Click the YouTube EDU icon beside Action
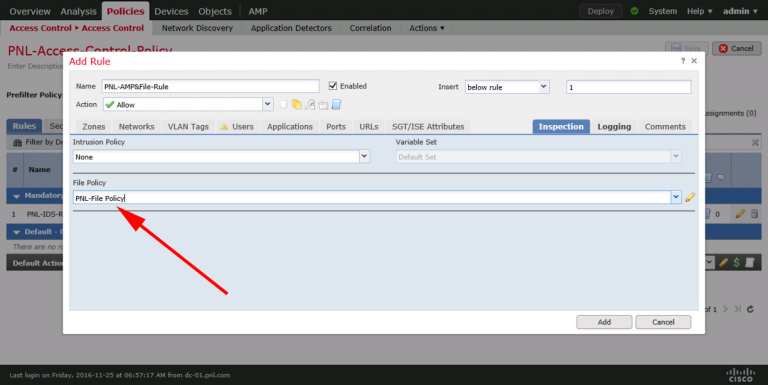This screenshot has height=385, width=768. tap(323, 104)
